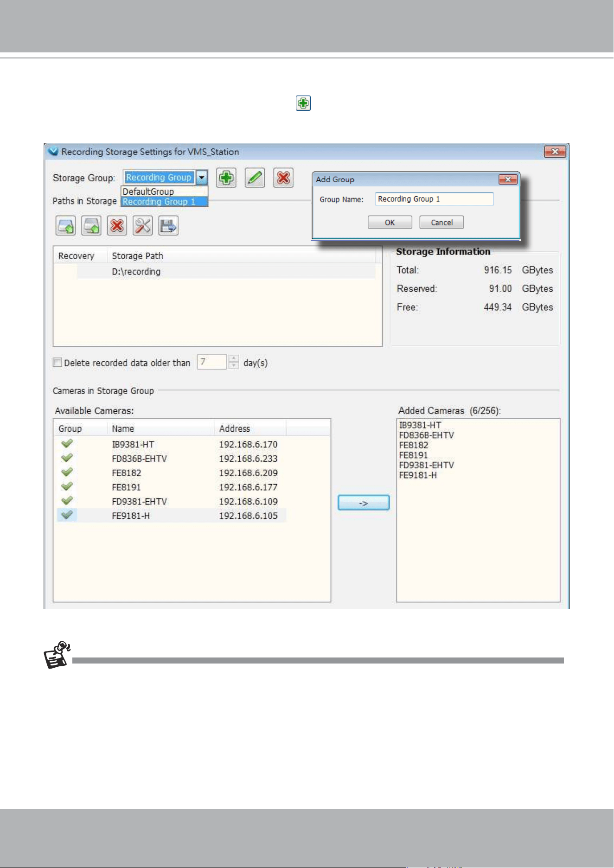
Task: Click Cancel in Add Group dialog
Action: point(441,223)
